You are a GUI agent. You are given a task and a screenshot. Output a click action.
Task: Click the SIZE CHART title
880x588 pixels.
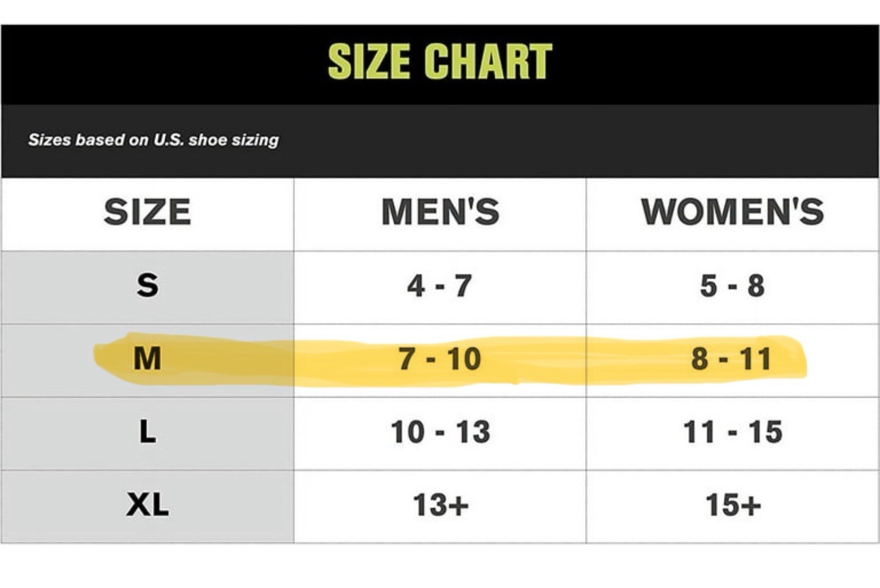[439, 61]
